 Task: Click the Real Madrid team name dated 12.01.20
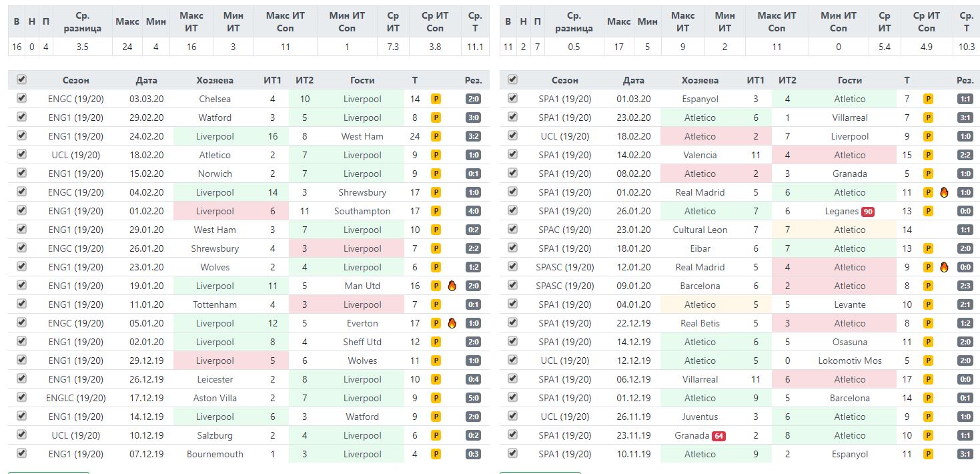(x=700, y=267)
